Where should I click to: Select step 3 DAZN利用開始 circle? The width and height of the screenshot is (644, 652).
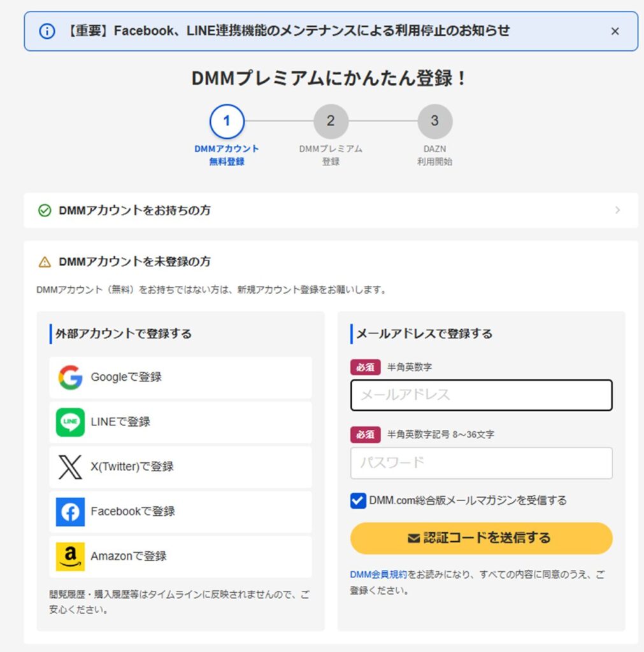pos(434,121)
